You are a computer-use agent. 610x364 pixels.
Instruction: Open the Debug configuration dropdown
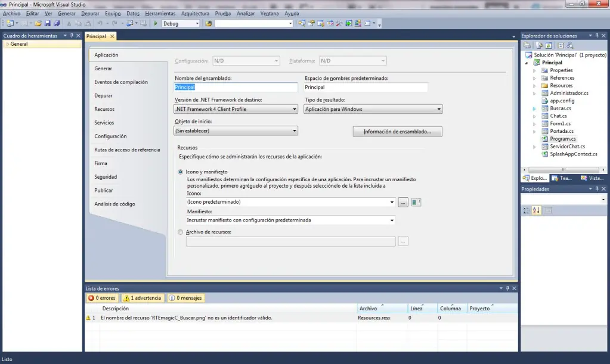pyautogui.click(x=197, y=24)
